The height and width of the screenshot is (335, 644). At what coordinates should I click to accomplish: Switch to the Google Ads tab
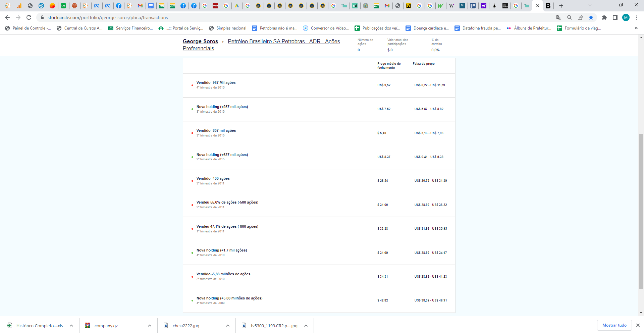tap(237, 6)
